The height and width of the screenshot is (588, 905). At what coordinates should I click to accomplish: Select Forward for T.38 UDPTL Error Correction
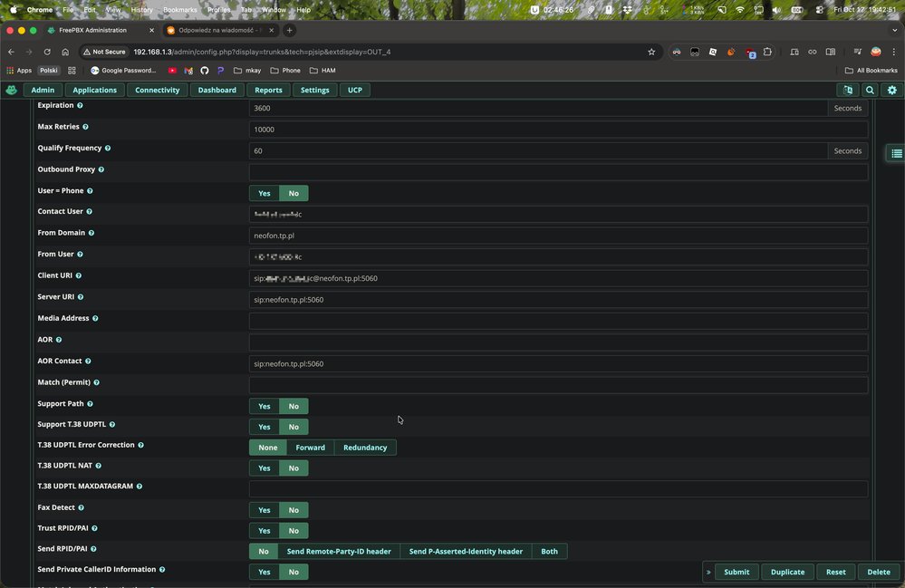[x=310, y=448]
